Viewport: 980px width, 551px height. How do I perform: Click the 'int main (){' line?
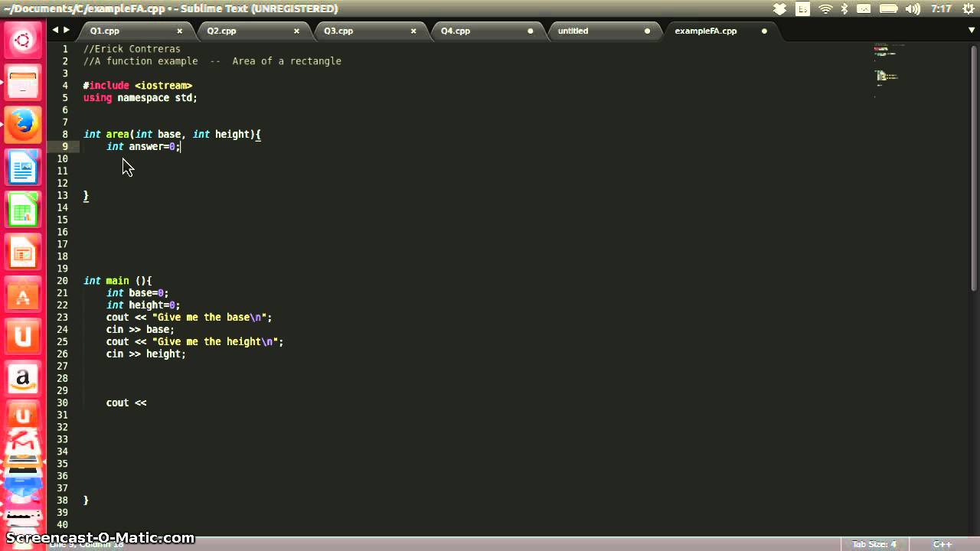118,281
